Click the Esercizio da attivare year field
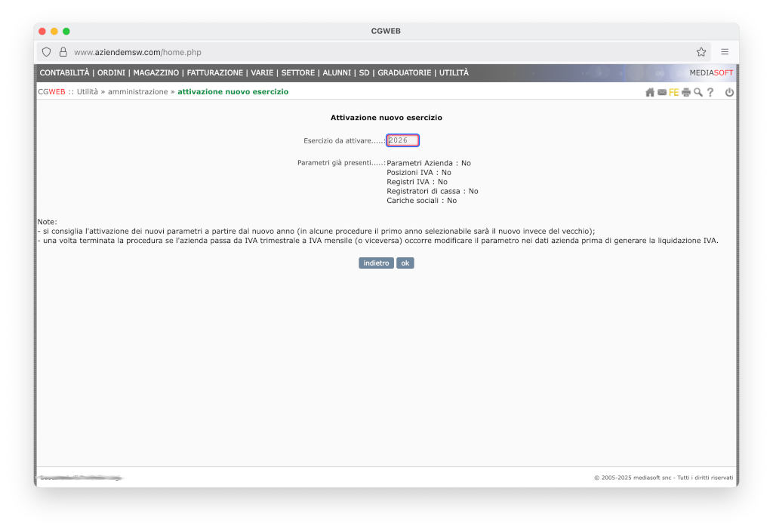 point(402,140)
